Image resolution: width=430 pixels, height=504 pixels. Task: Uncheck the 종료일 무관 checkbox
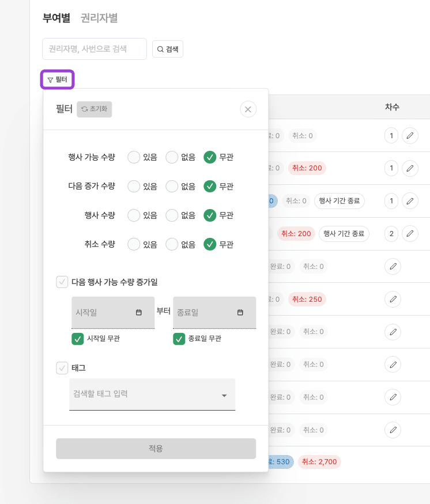click(x=178, y=339)
